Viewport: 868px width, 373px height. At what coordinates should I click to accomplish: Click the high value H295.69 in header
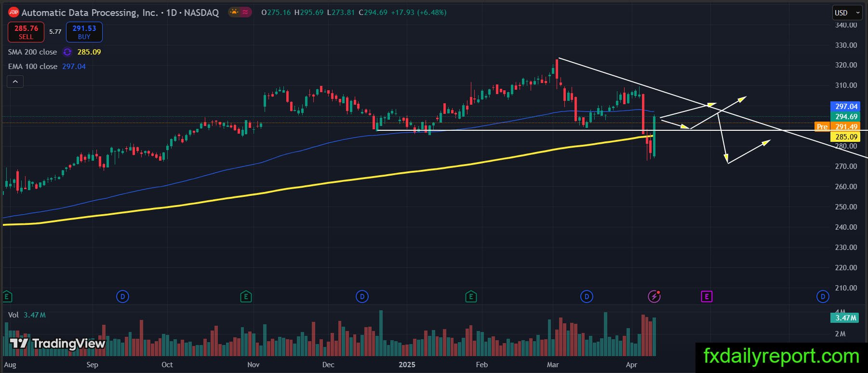[x=309, y=13]
